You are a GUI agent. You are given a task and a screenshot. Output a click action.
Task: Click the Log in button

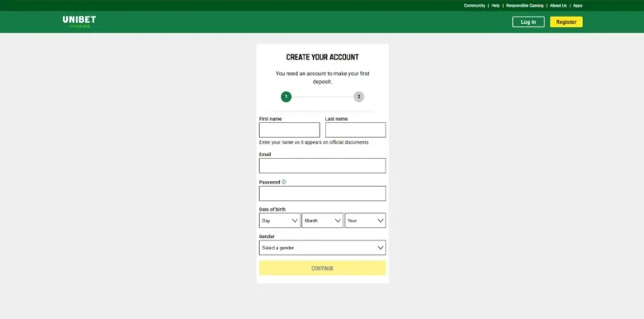528,21
